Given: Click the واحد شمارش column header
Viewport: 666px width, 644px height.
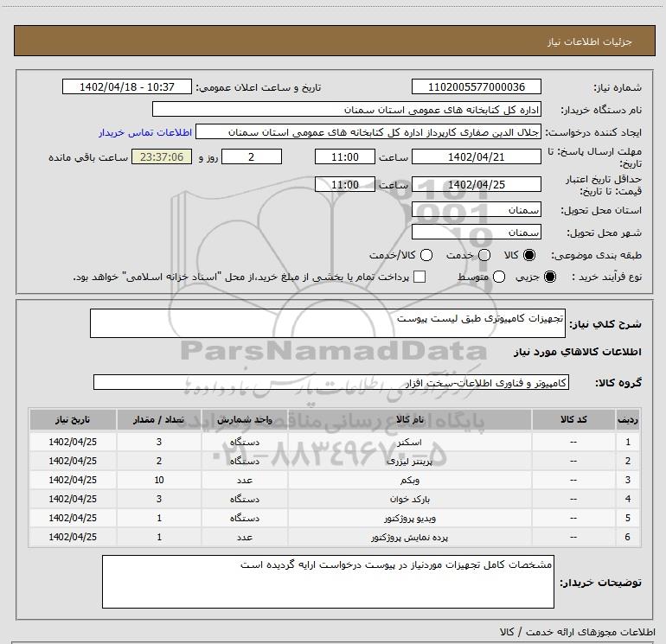Looking at the screenshot, I should [245, 419].
